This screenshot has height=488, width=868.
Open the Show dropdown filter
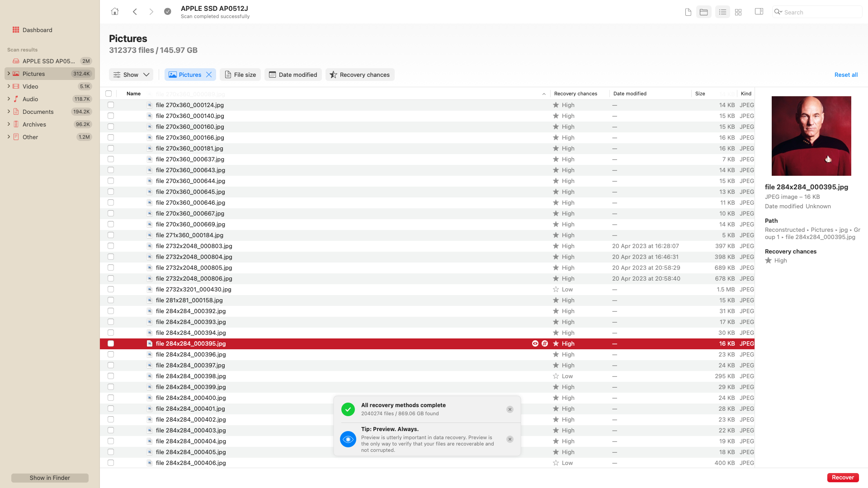click(x=131, y=75)
